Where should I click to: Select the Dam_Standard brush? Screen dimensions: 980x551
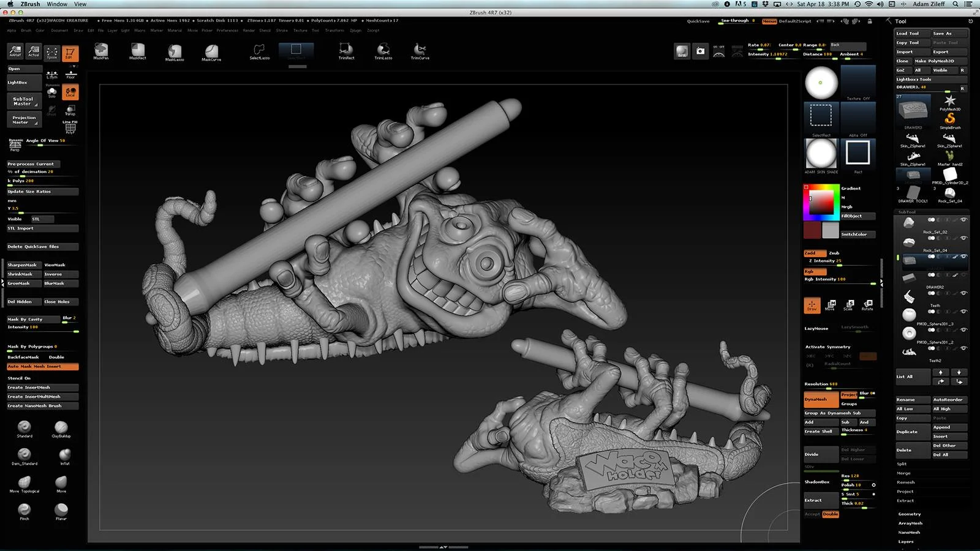tap(24, 456)
